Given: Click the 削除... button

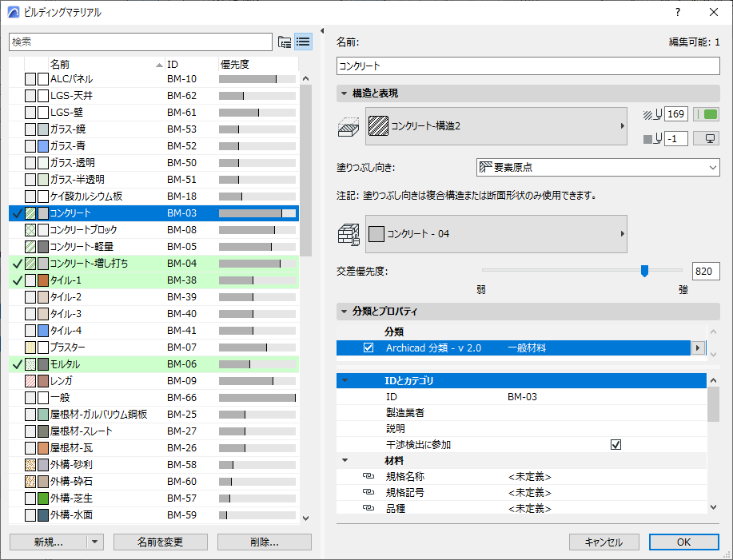Looking at the screenshot, I should tap(264, 542).
